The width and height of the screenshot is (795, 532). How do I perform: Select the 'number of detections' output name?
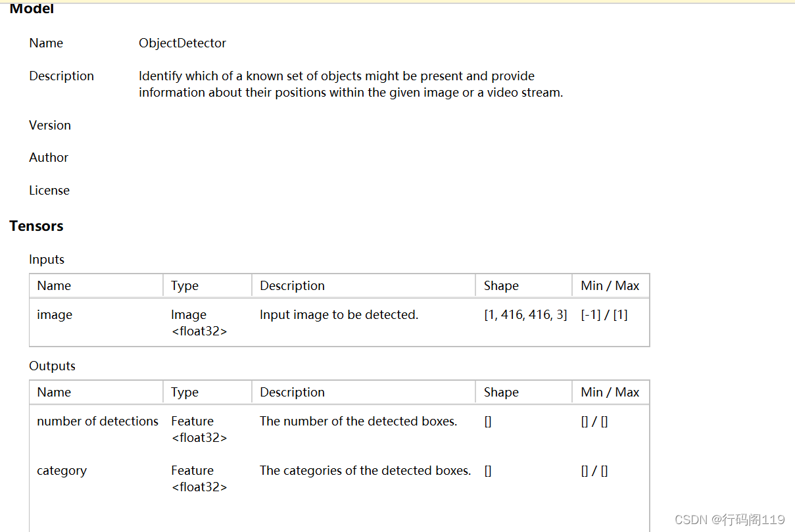[97, 422]
